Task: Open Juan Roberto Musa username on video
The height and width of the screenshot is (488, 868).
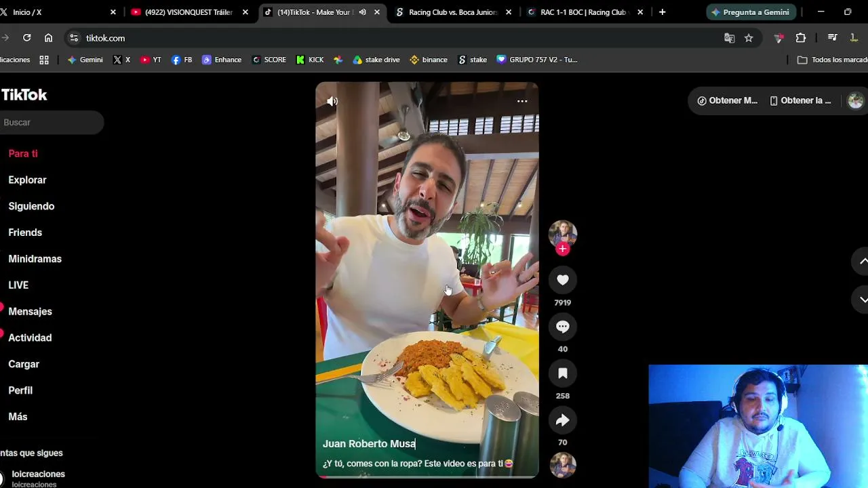Action: pyautogui.click(x=369, y=444)
